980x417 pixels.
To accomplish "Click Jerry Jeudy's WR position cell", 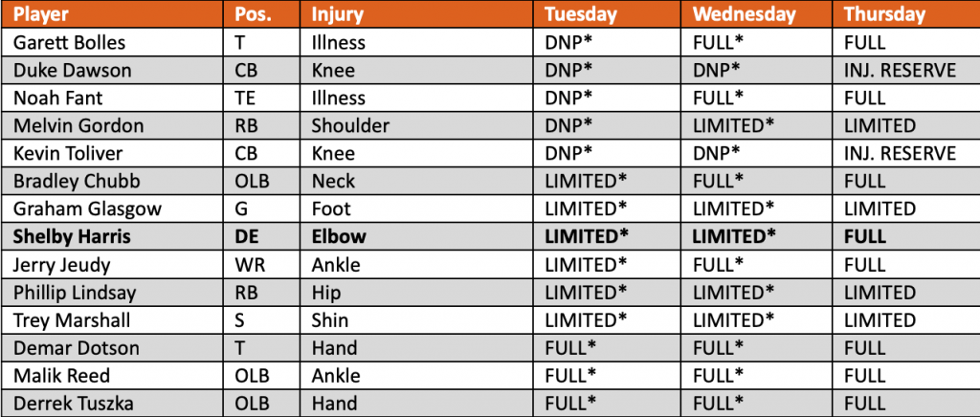I will tap(247, 264).
